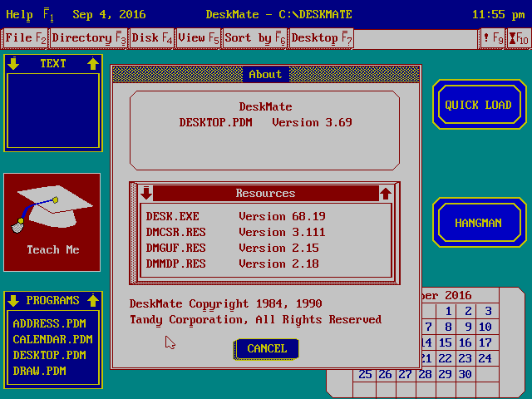532x399 pixels.
Task: Open the View F5 menu
Action: click(x=199, y=38)
